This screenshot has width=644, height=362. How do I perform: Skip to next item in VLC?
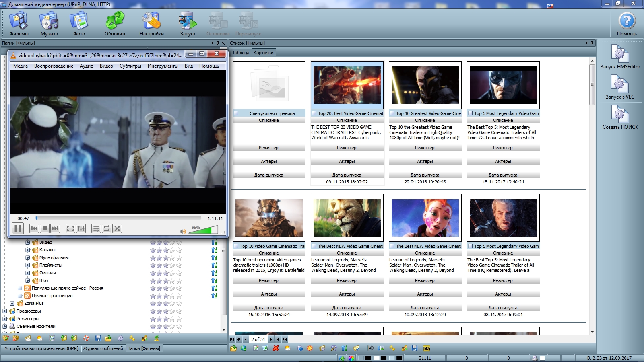pyautogui.click(x=55, y=228)
